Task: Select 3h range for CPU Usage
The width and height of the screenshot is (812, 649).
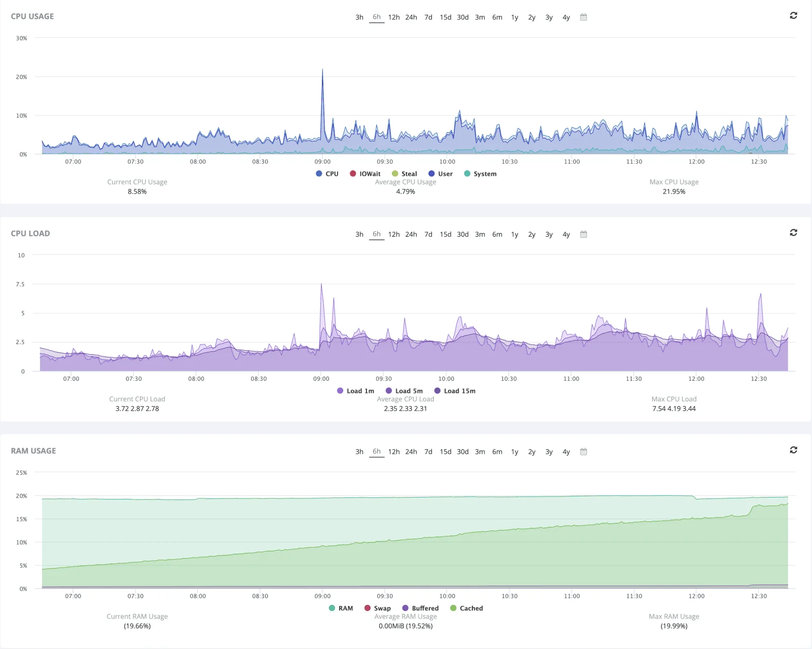Action: 359,17
